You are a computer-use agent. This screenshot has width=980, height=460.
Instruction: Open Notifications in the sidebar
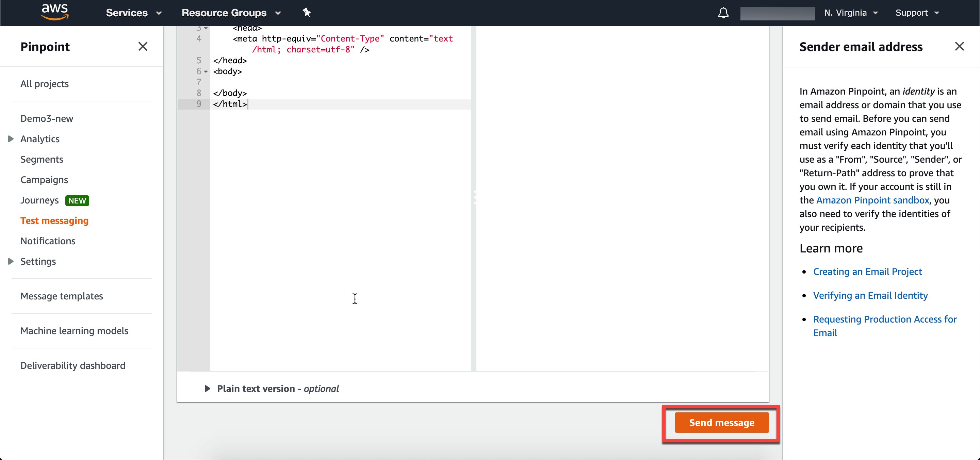pos(48,241)
